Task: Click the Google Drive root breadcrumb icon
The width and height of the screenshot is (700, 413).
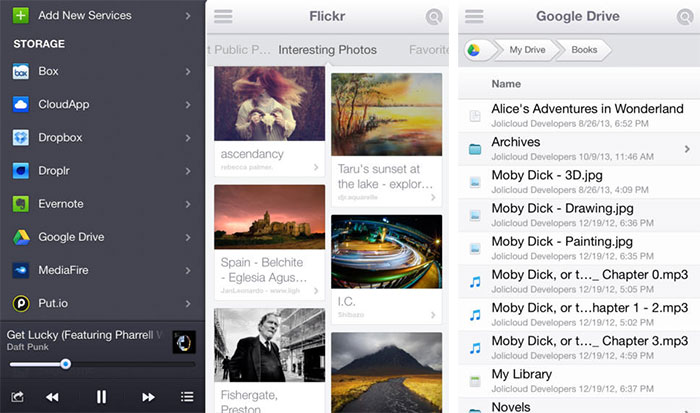Action: (x=474, y=50)
